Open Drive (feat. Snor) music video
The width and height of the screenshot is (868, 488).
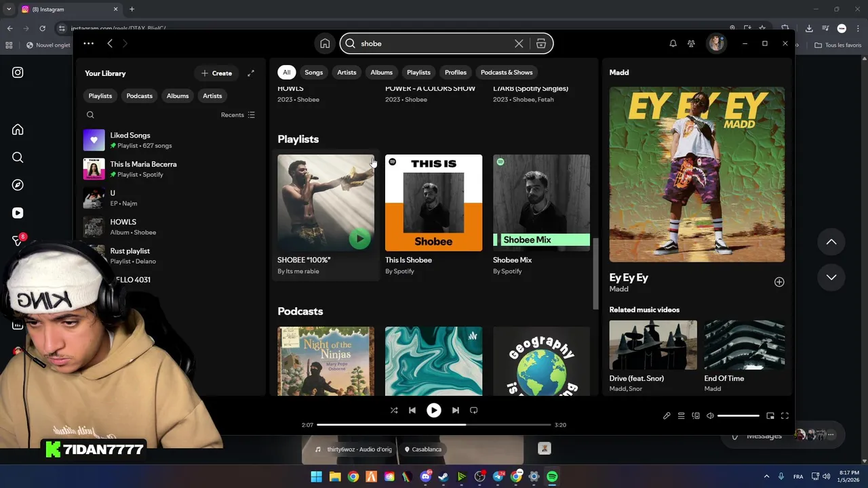[653, 345]
